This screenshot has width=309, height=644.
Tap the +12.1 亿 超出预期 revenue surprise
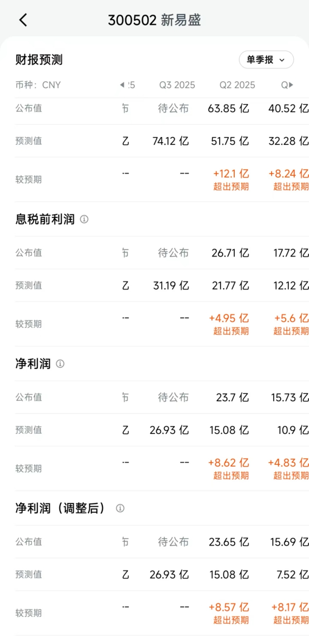click(x=231, y=179)
